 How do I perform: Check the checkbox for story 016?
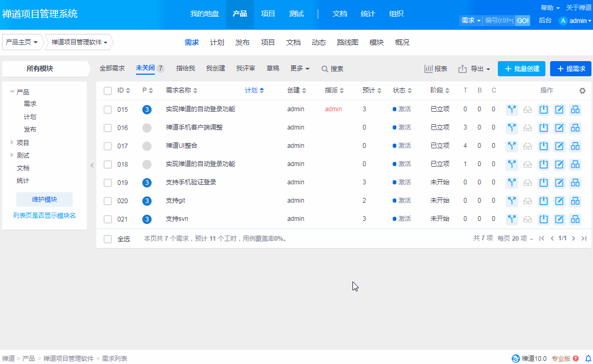point(108,128)
